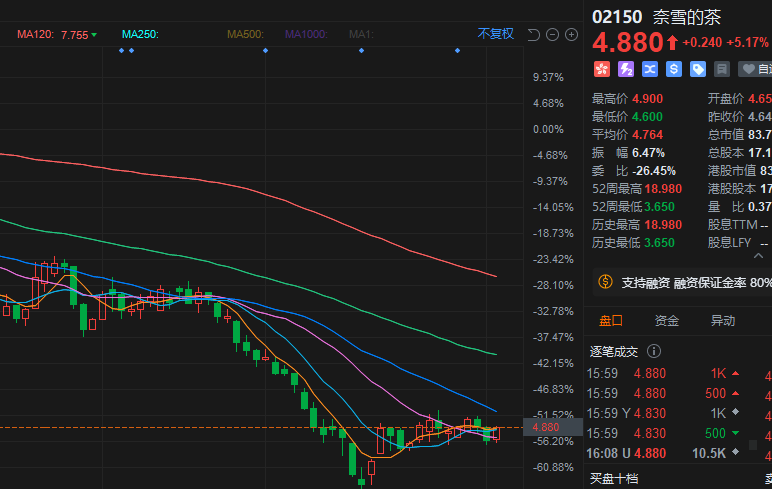
Task: Click the fifth blue diamond event marker
Action: [x=457, y=51]
